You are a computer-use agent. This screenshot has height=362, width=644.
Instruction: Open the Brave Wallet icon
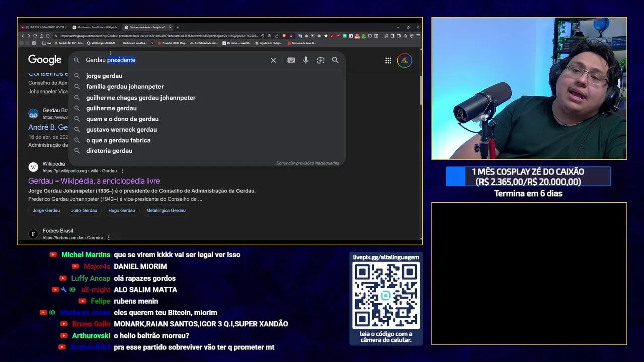pyautogui.click(x=399, y=36)
